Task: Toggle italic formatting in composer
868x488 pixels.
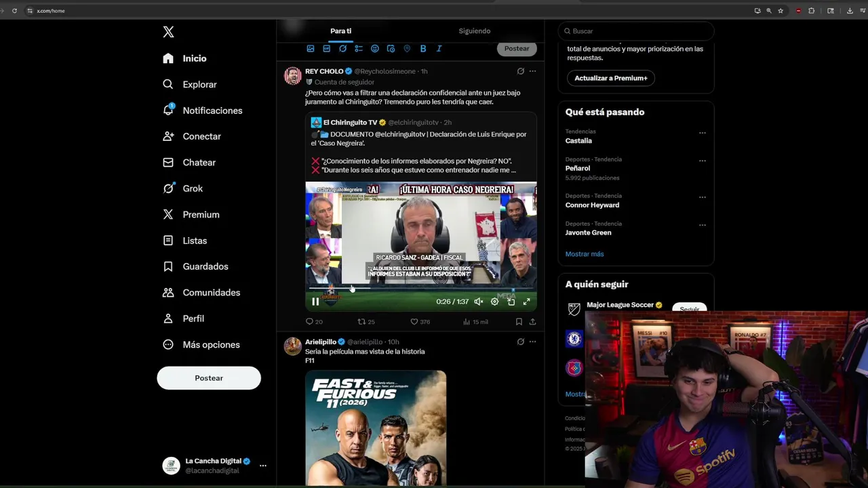Action: coord(439,49)
